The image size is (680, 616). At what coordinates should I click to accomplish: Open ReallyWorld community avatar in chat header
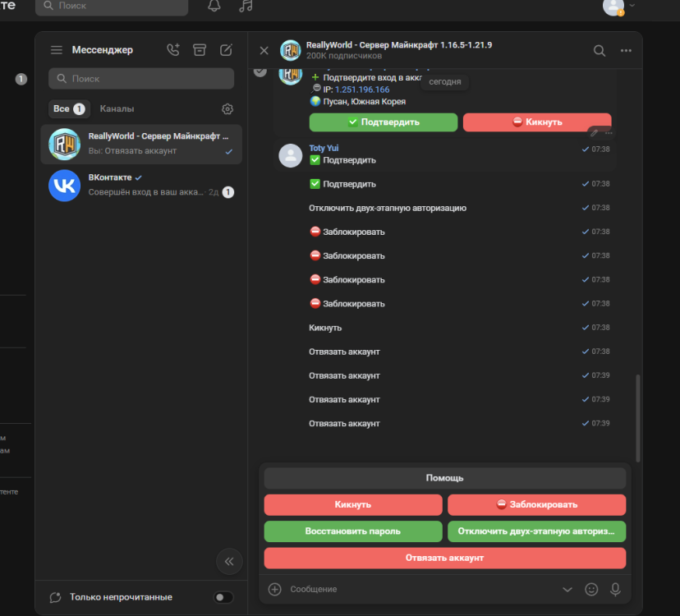tap(291, 50)
